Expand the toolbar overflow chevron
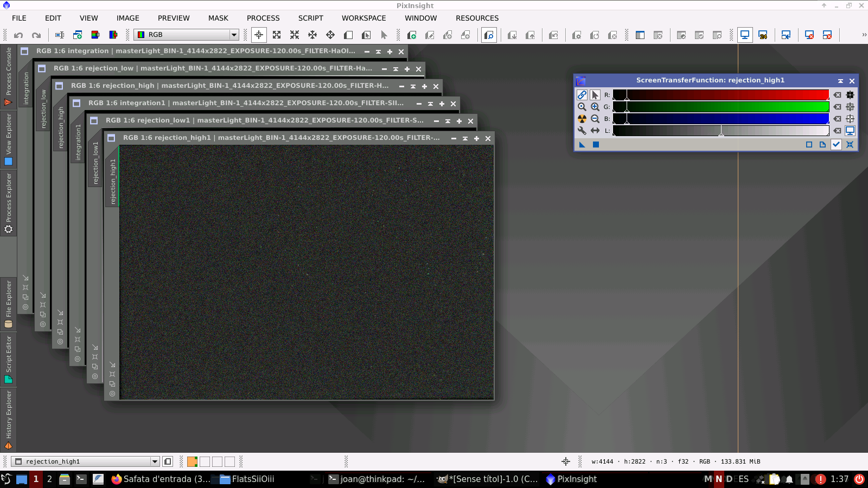Viewport: 868px width, 488px height. 864,35
